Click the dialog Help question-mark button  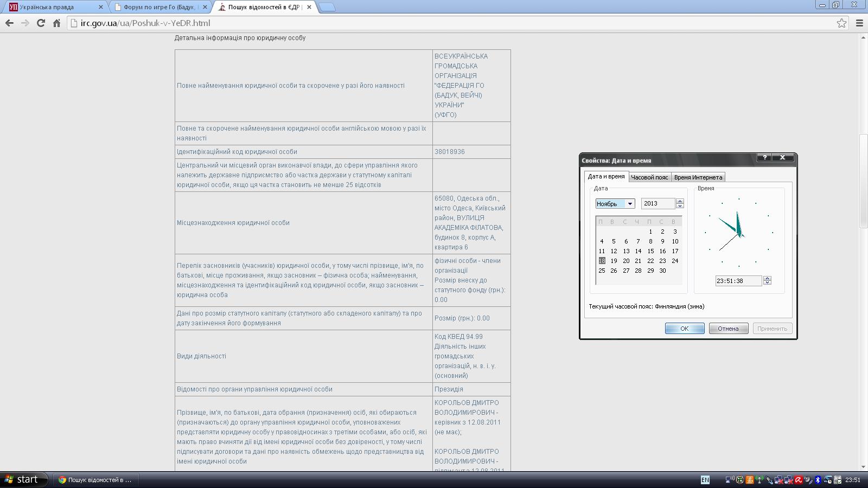pos(764,157)
